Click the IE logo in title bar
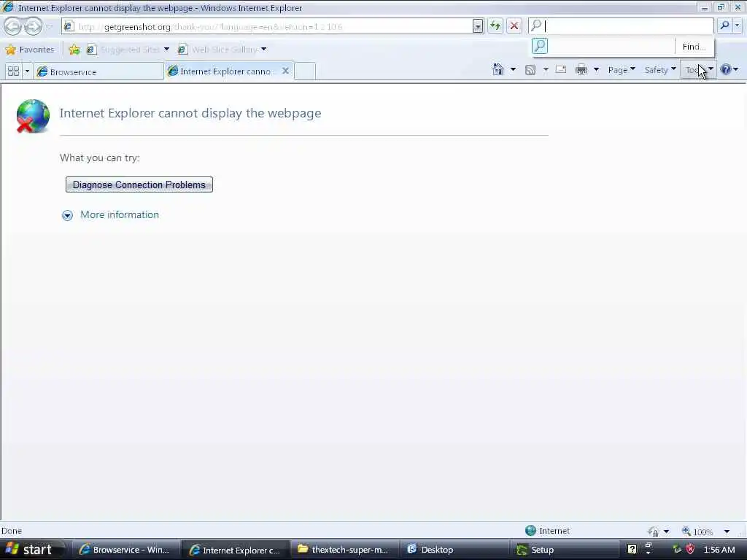This screenshot has width=747, height=560. pos(8,7)
